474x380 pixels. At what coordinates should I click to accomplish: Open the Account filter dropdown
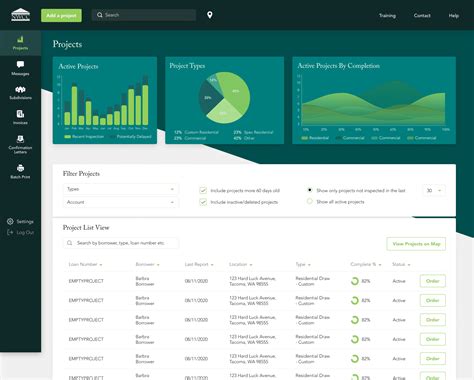(121, 202)
